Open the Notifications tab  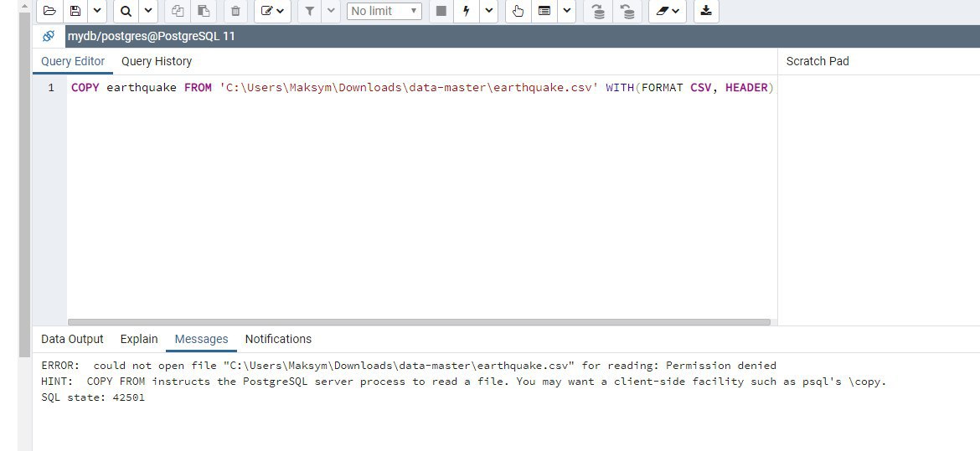[x=278, y=339]
